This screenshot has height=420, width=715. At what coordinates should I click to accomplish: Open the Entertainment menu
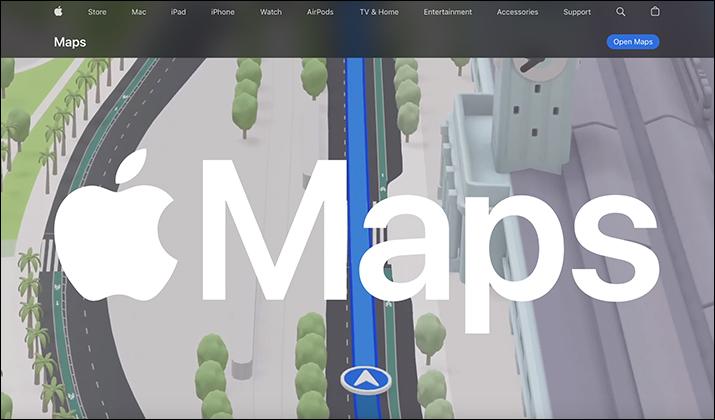(x=448, y=12)
